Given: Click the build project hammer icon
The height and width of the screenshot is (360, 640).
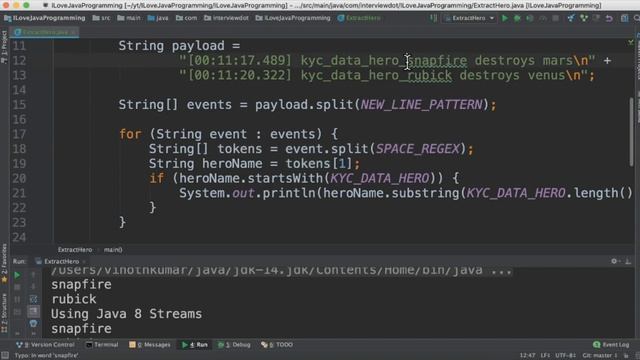Looking at the screenshot, I should 433,18.
